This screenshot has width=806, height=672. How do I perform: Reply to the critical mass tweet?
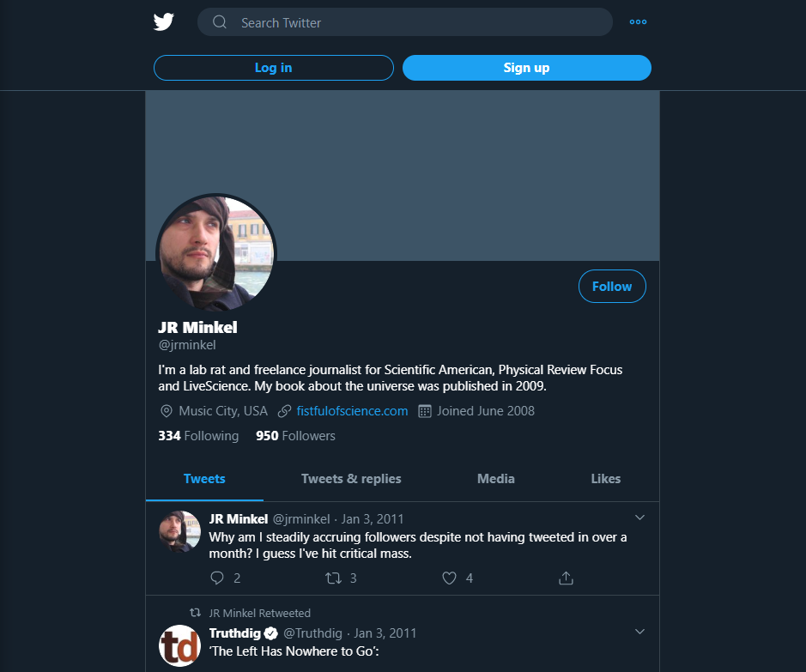click(217, 578)
